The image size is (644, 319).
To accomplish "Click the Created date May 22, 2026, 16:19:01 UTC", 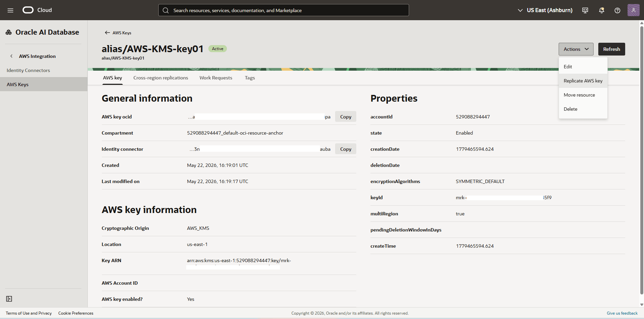I will pyautogui.click(x=217, y=165).
